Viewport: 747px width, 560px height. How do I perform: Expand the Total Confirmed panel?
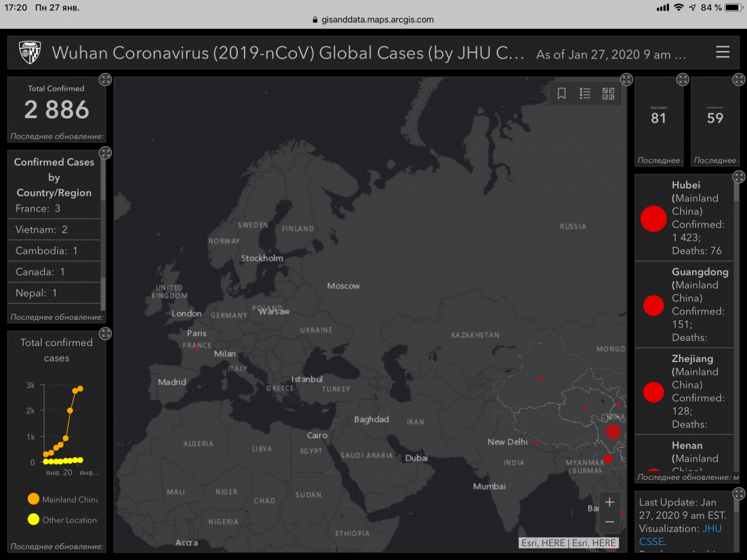(x=105, y=80)
